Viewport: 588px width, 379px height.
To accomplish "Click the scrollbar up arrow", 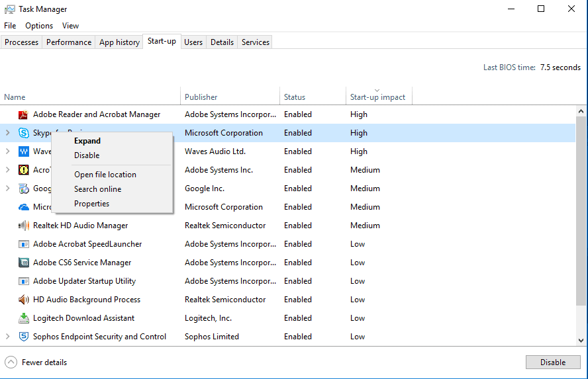I will (x=581, y=111).
